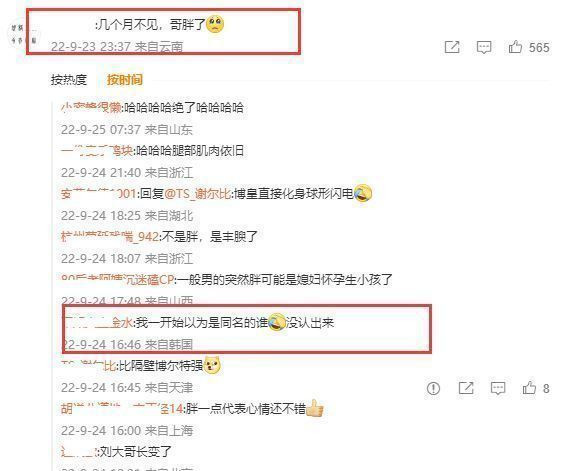Image resolution: width=567 pixels, height=471 pixels.
Task: Reply to the comment 比隔壁博尔特强
Action: 498,389
